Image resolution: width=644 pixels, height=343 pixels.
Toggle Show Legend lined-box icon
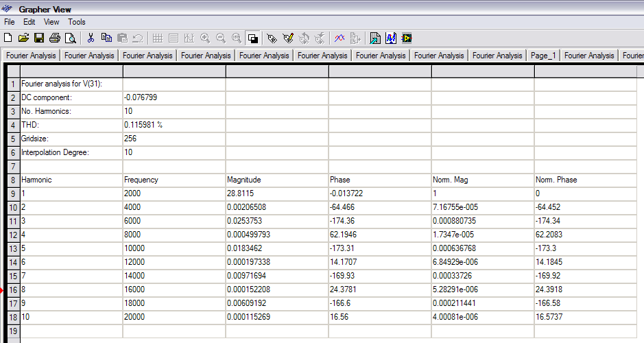(x=174, y=38)
